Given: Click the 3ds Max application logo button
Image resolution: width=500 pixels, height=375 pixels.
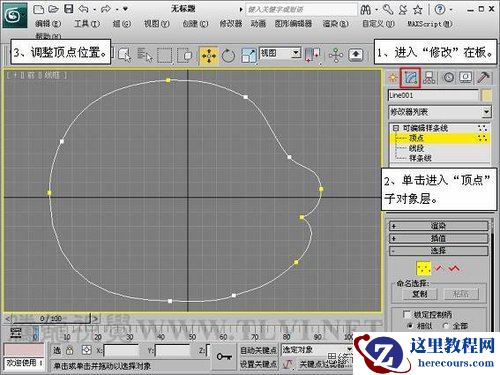Looking at the screenshot, I should 15,15.
